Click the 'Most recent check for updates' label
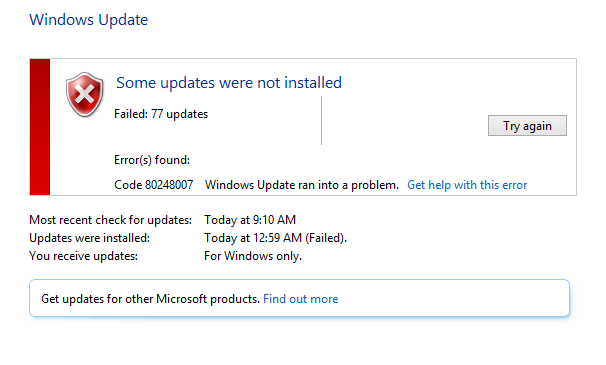Viewport: 606px width, 365px height. click(x=110, y=220)
